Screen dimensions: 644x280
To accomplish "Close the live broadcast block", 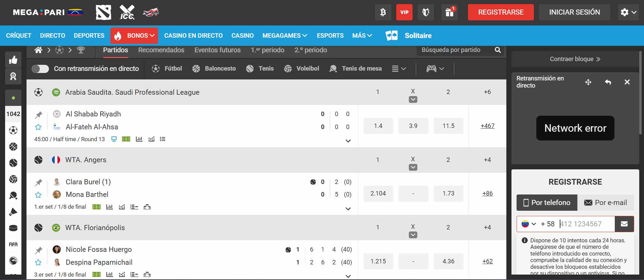I will point(627,82).
